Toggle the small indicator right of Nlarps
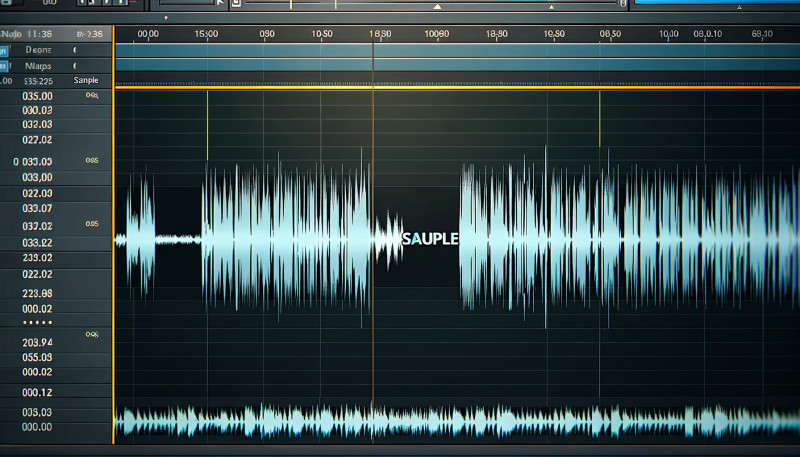The image size is (800, 457). 76,64
